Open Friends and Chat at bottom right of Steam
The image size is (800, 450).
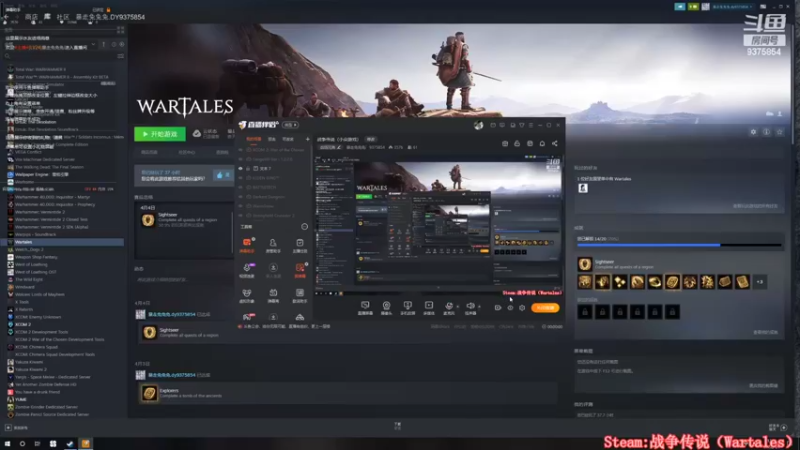(x=778, y=427)
